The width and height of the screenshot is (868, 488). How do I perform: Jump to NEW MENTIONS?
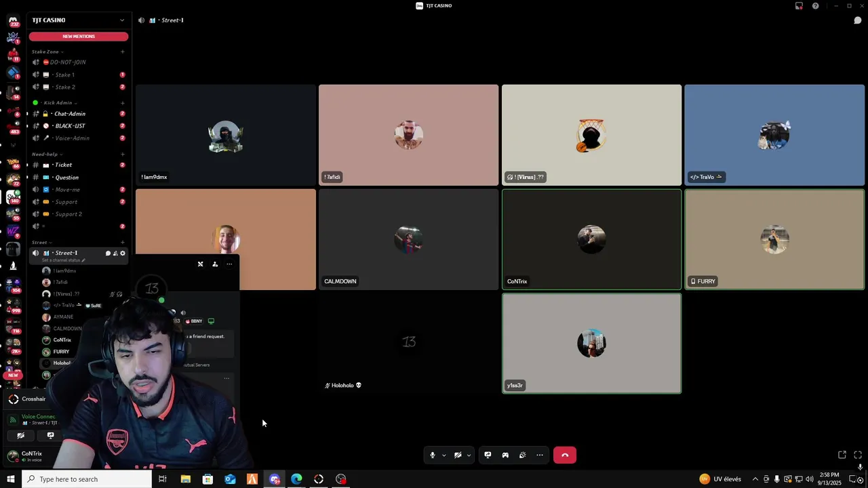(79, 37)
